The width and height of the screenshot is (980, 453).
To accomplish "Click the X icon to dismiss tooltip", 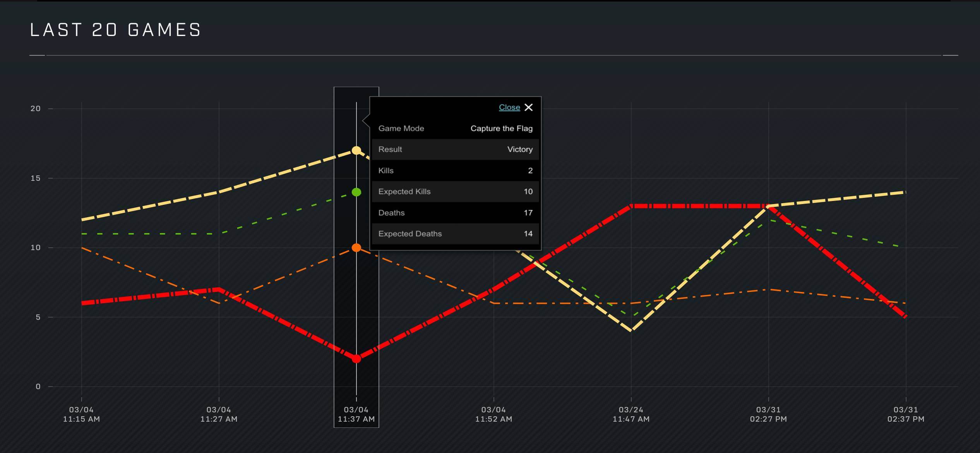I will point(529,108).
